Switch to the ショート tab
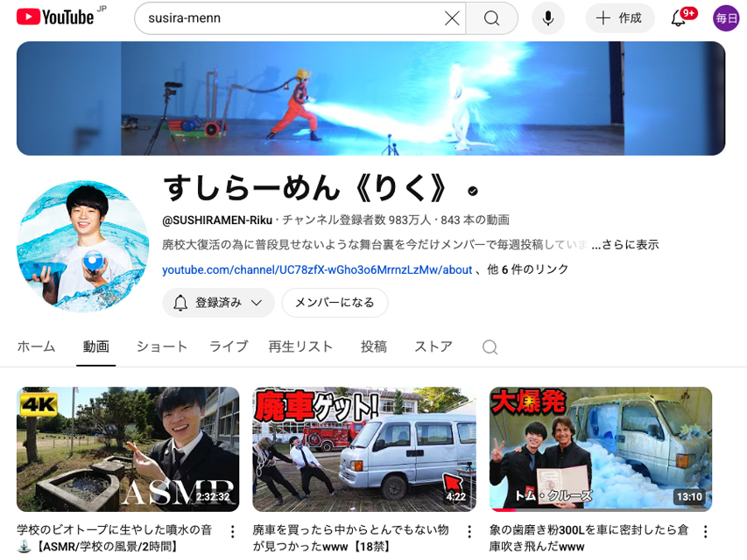 coord(161,346)
